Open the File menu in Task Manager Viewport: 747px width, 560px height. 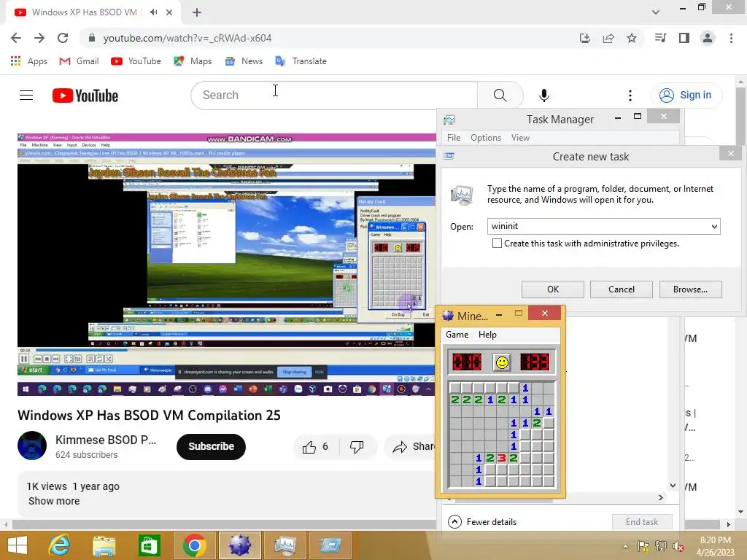point(454,138)
